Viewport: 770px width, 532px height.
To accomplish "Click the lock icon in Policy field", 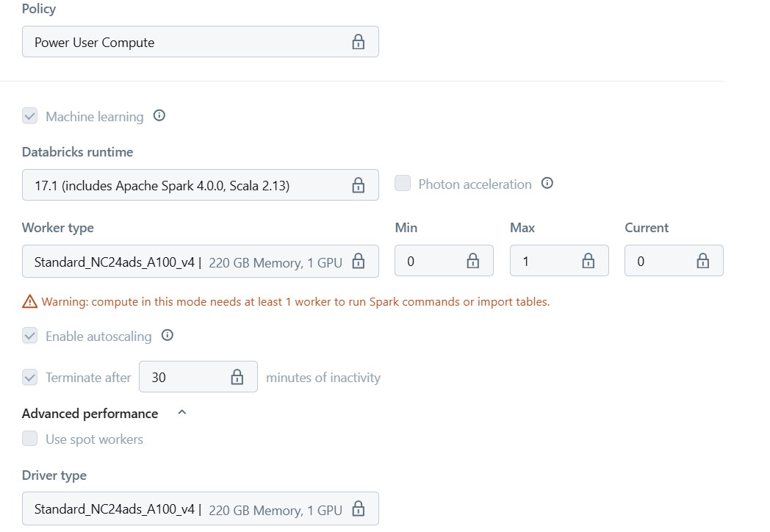I will click(358, 42).
